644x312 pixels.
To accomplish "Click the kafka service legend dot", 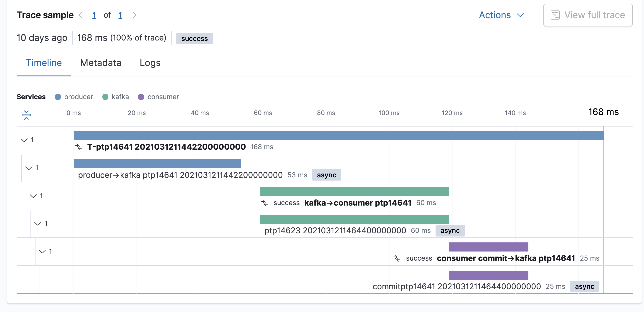I will [105, 97].
